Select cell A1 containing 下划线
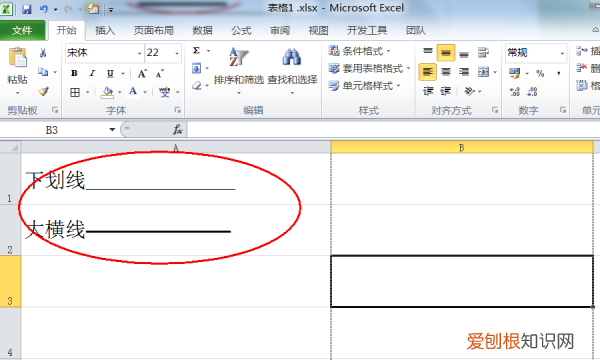The height and width of the screenshot is (360, 600). tap(176, 179)
